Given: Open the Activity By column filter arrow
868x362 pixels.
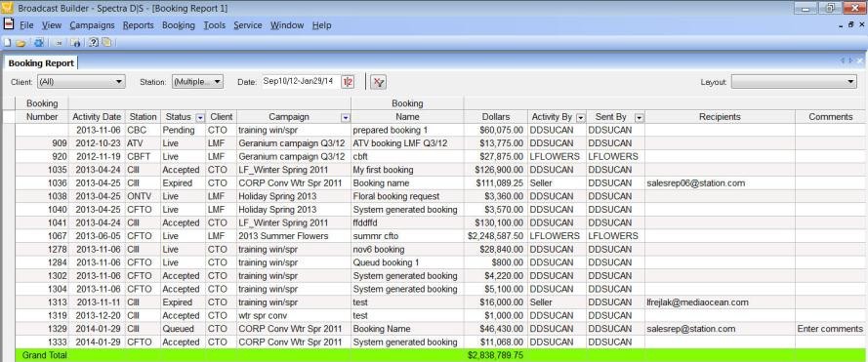Looking at the screenshot, I should pyautogui.click(x=581, y=117).
